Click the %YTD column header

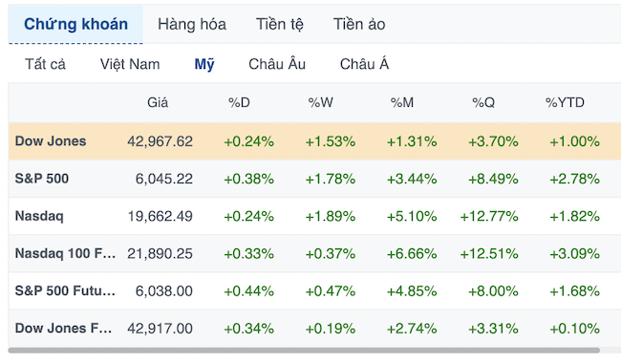[x=565, y=102]
